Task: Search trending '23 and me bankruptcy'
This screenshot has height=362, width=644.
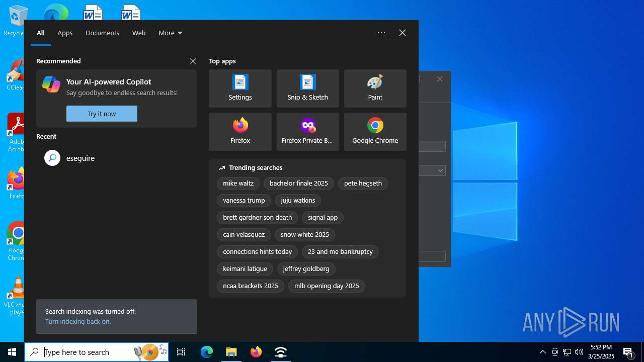Action: (340, 252)
